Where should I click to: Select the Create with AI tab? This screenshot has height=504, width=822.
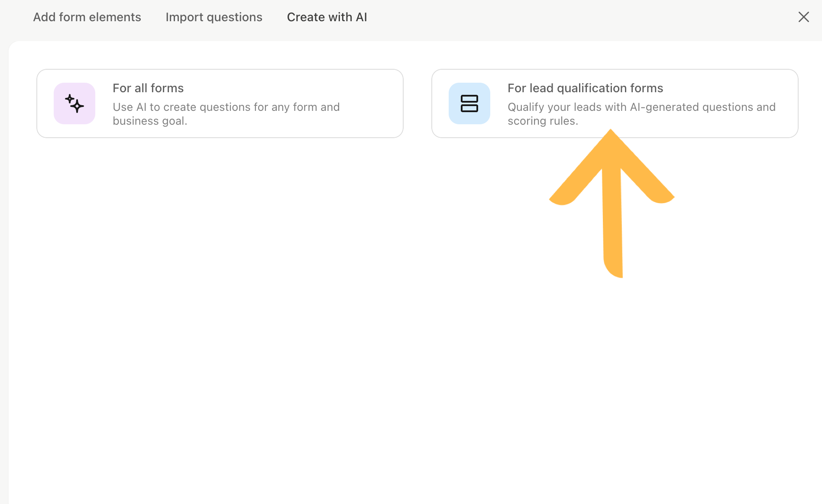pyautogui.click(x=327, y=17)
